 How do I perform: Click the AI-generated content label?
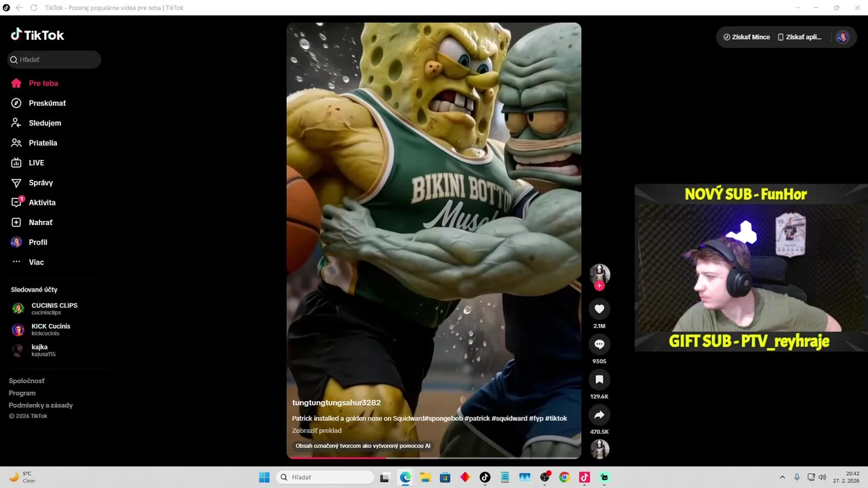363,446
